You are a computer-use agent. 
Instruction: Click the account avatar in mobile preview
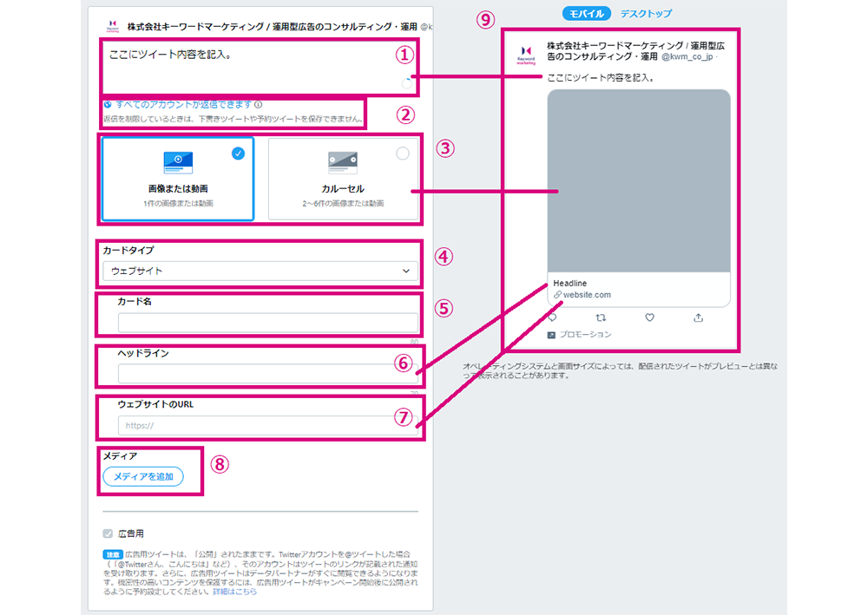point(526,56)
